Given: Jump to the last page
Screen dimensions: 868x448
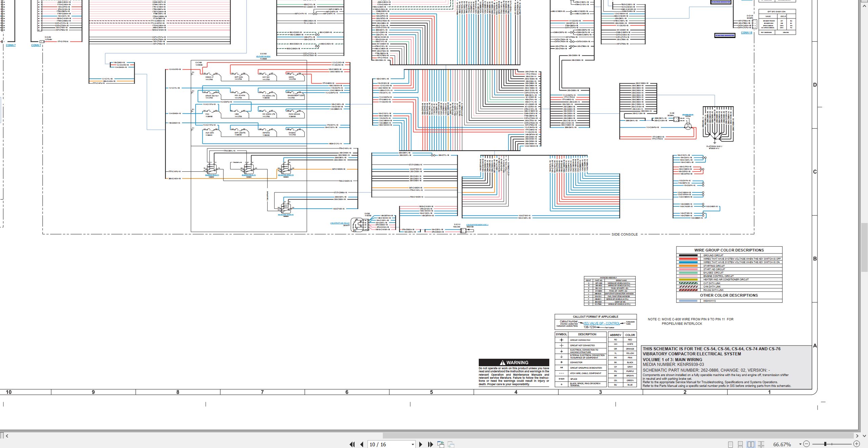Looking at the screenshot, I should [x=431, y=444].
